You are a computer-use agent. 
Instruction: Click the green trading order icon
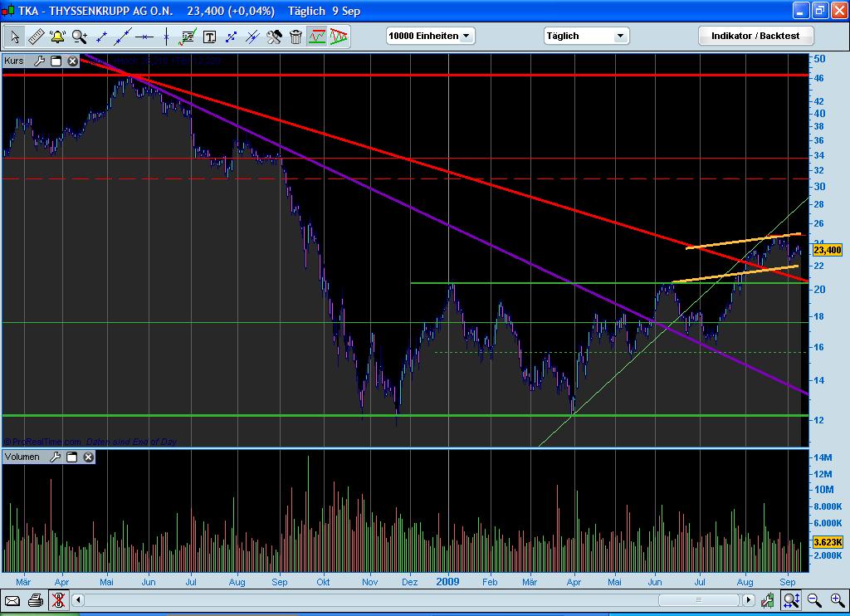(768, 600)
